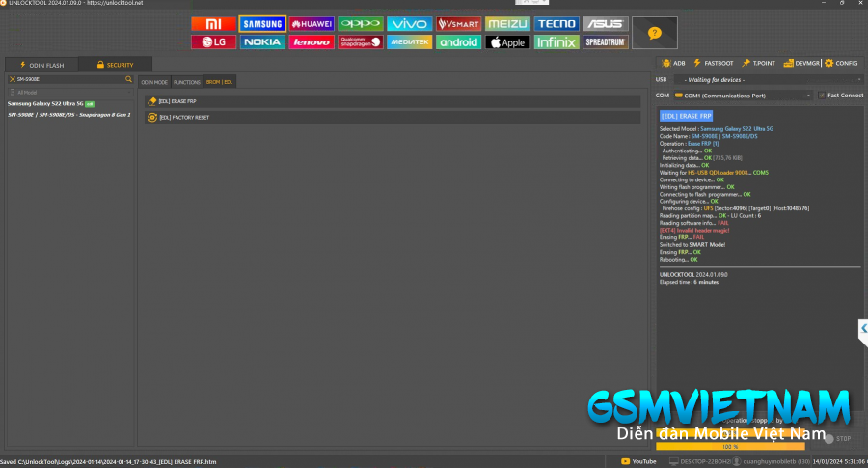Click the DESKTOP computer name in status bar

click(x=701, y=461)
